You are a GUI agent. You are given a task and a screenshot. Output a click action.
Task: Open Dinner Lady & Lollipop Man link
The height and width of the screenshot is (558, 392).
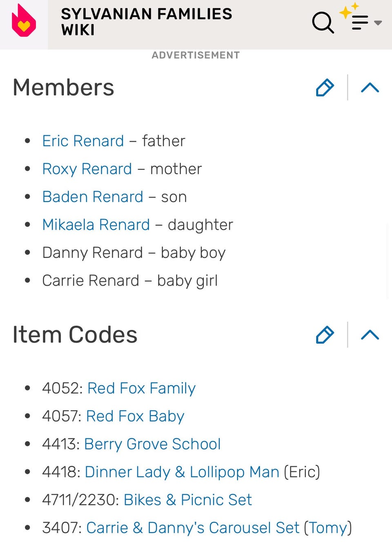tap(182, 472)
